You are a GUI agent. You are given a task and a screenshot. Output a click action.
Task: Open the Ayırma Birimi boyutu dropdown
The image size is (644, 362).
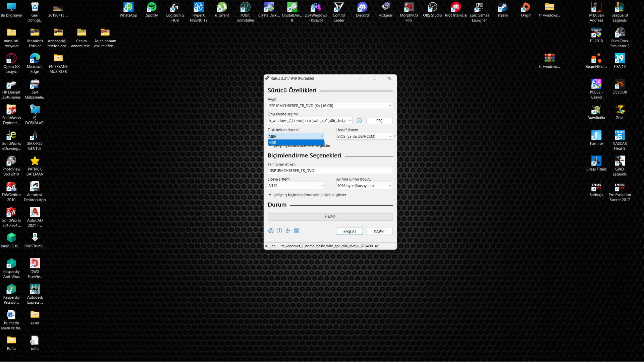coord(364,186)
